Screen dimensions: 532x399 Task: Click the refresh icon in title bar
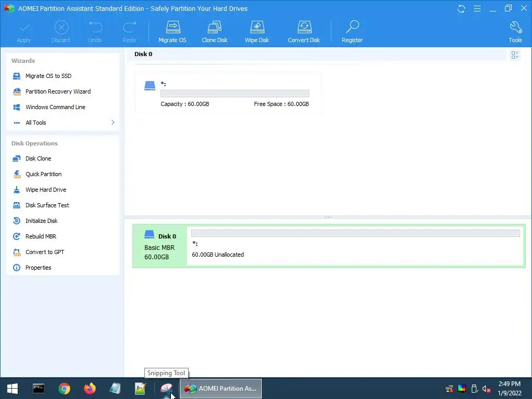point(461,9)
